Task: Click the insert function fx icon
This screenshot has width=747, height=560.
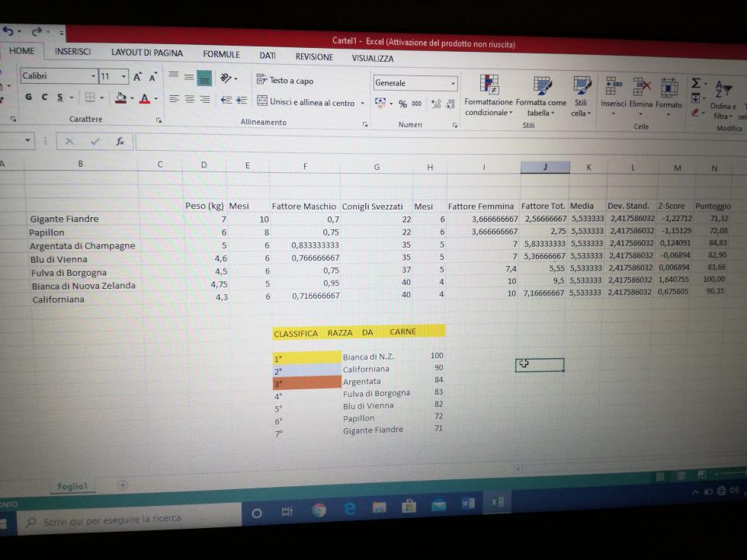Action: 120,141
